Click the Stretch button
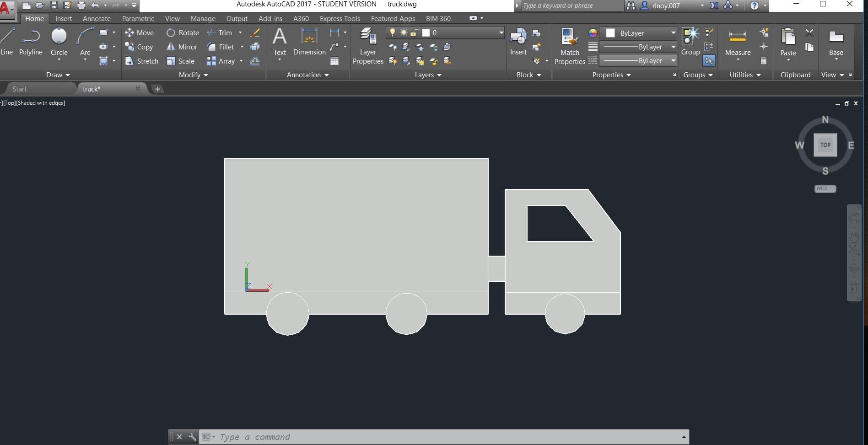 (x=141, y=61)
